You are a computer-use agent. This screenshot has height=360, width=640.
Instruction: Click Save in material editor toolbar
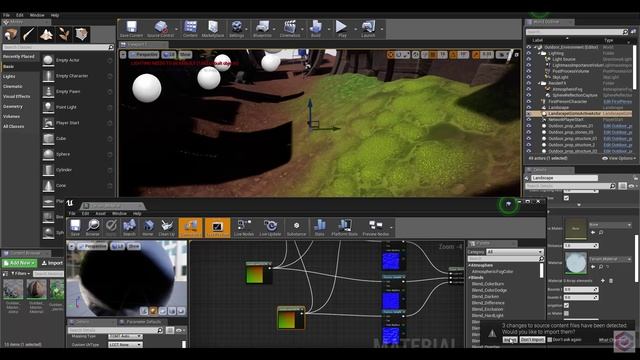click(x=75, y=228)
